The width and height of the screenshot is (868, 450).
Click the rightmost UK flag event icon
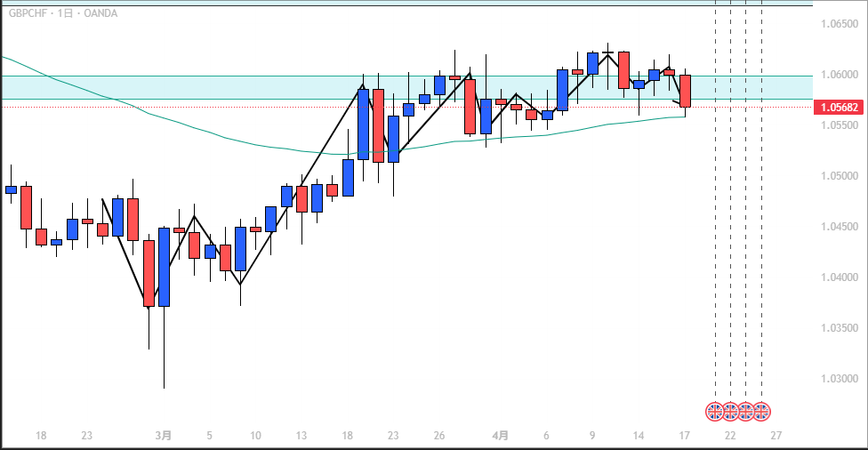coord(761,412)
